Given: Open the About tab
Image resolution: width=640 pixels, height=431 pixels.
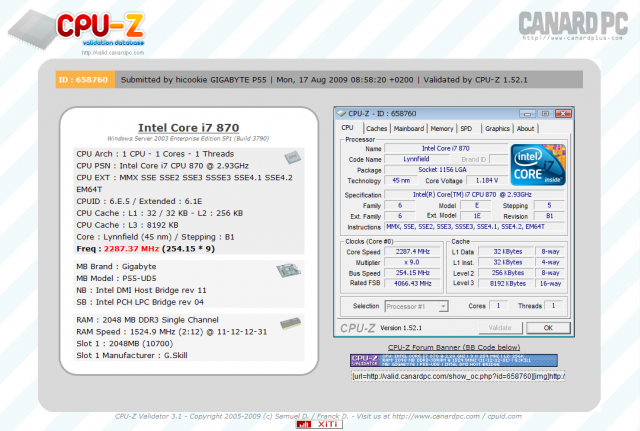Looking at the screenshot, I should point(525,129).
